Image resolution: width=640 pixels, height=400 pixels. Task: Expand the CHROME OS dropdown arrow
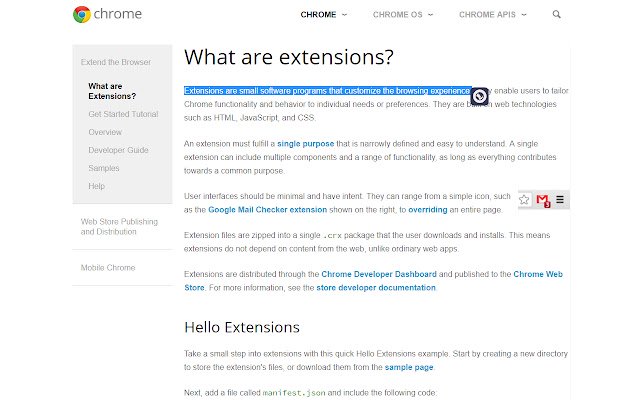pos(431,15)
